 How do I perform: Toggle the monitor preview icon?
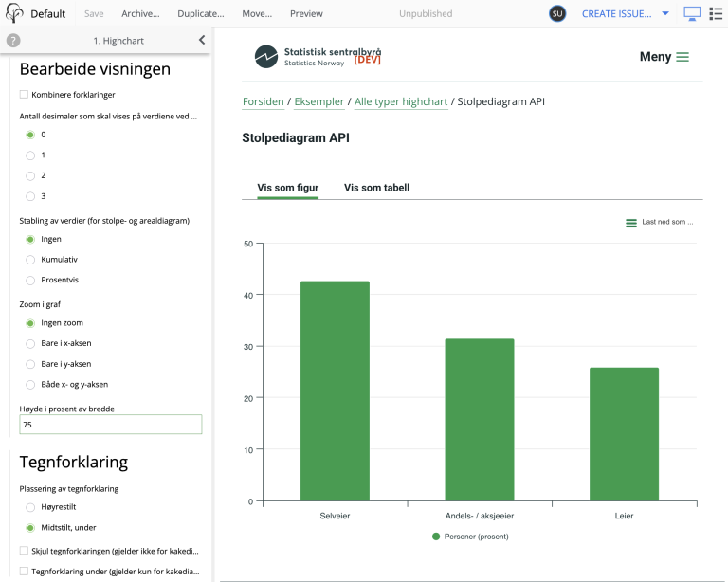(692, 14)
